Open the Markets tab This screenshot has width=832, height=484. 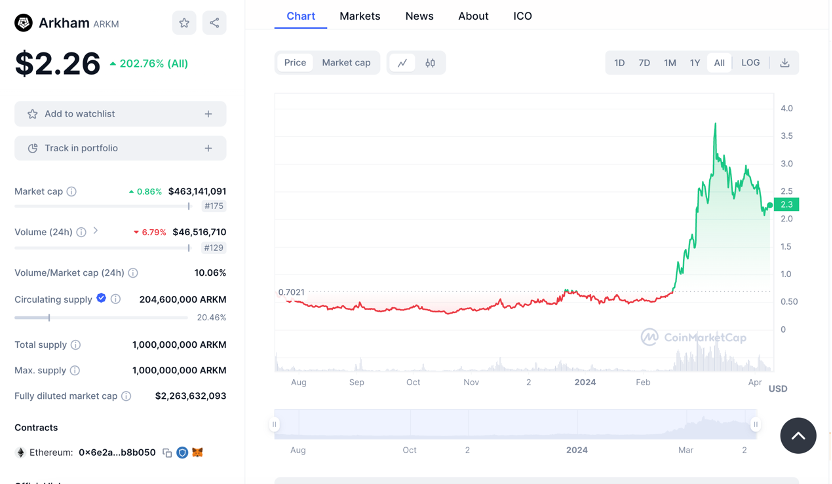tap(360, 16)
